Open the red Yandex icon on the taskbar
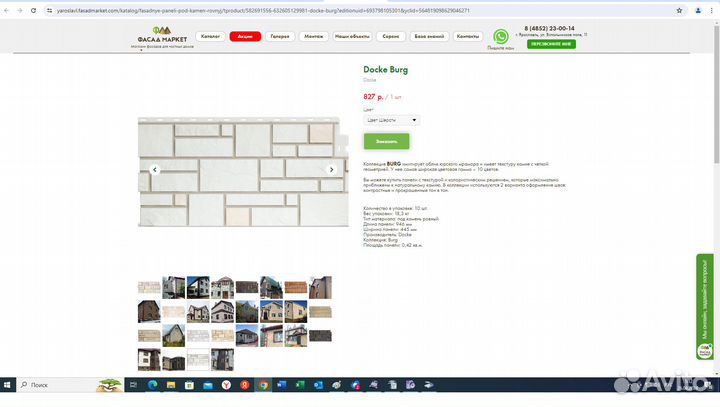The width and height of the screenshot is (720, 407). coord(245,385)
